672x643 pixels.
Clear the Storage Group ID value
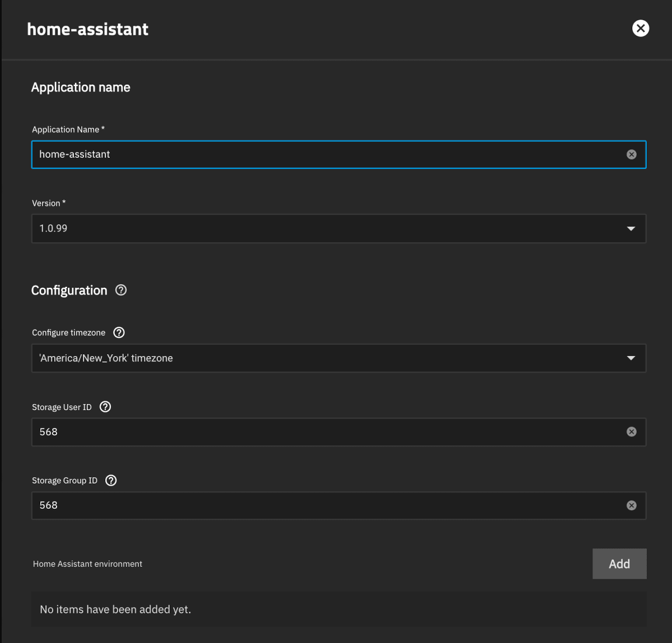click(x=632, y=505)
